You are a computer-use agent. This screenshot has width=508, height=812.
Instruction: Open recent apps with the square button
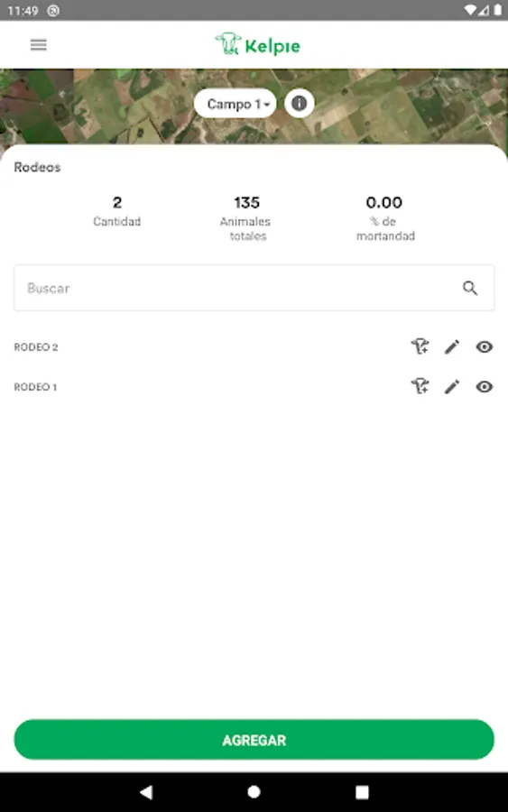pos(362,792)
